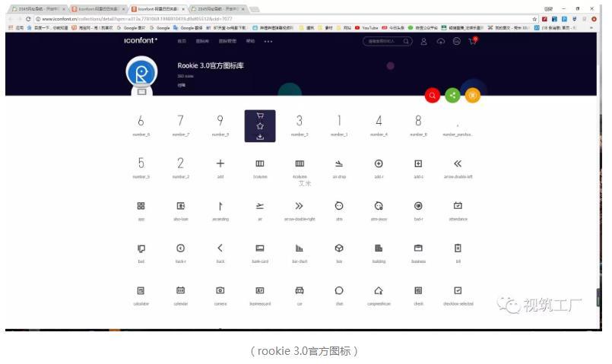The width and height of the screenshot is (612, 364).
Task: Open the second navbar item after home
Action: pos(202,41)
